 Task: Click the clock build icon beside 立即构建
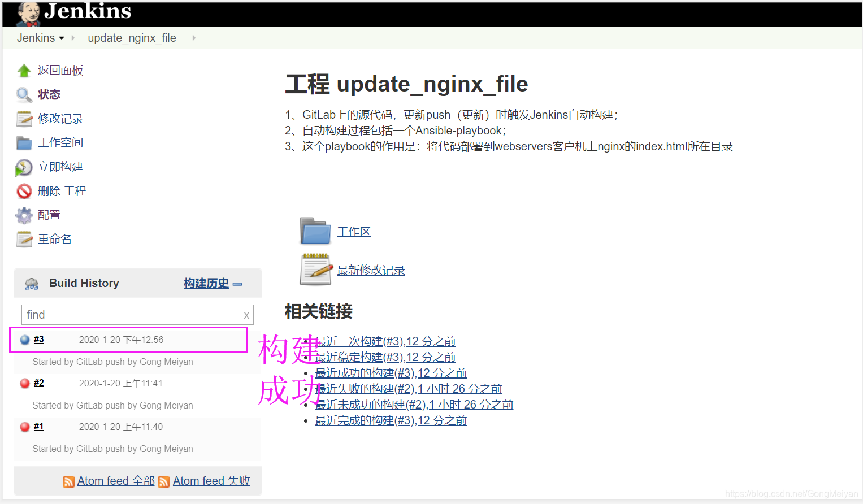(24, 167)
